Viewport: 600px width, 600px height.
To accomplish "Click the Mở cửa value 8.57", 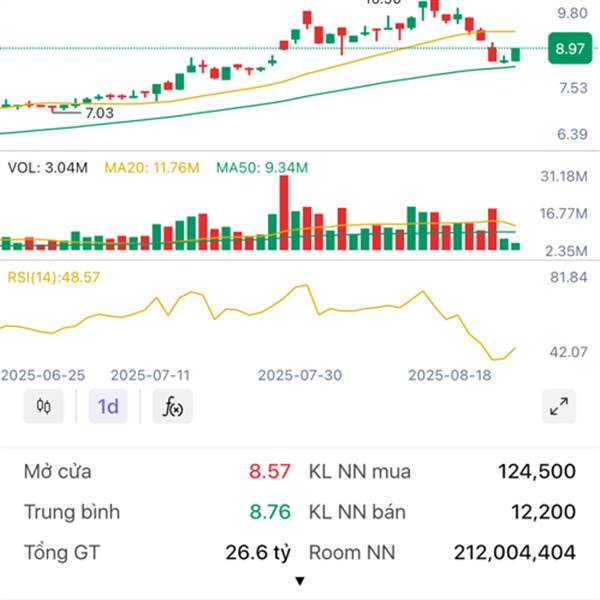I will 270,471.
